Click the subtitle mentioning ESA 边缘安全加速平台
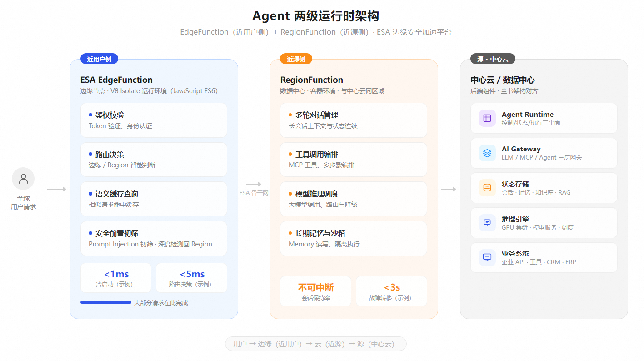The image size is (644, 361). [x=316, y=32]
